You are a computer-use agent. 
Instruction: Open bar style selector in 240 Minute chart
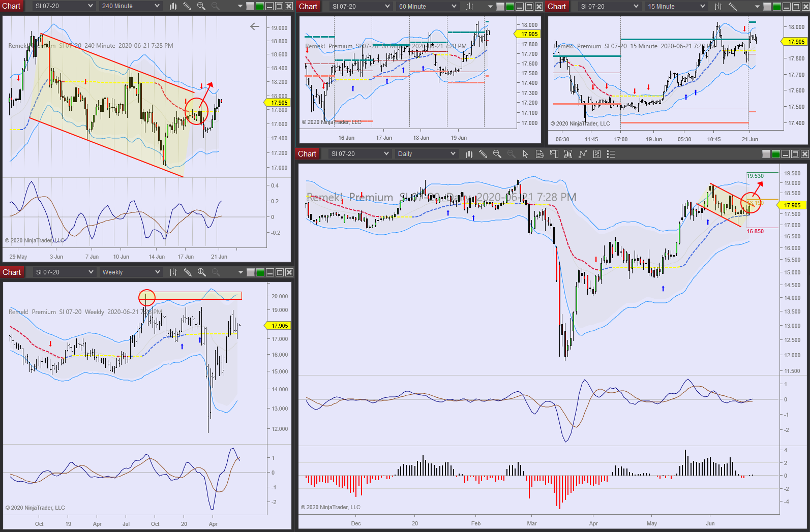[173, 6]
